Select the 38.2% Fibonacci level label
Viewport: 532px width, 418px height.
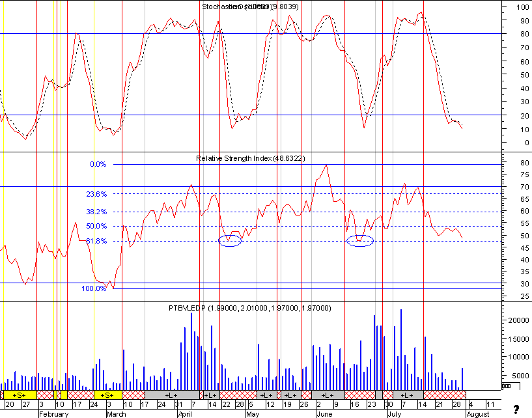point(96,212)
